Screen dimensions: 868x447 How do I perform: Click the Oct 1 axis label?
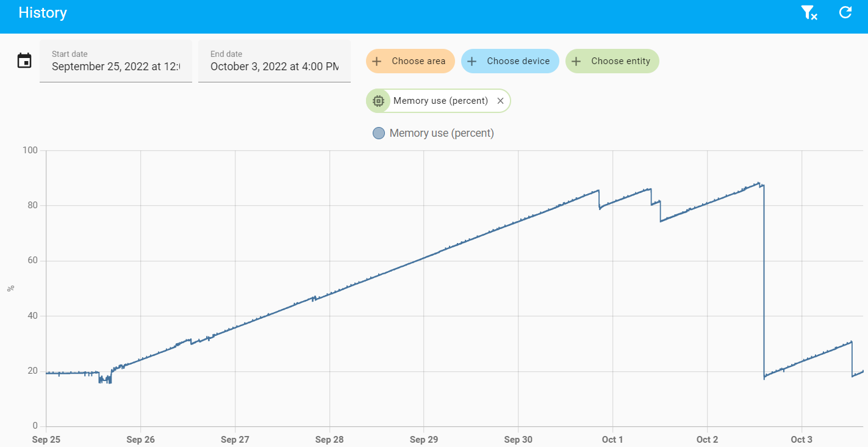point(612,439)
